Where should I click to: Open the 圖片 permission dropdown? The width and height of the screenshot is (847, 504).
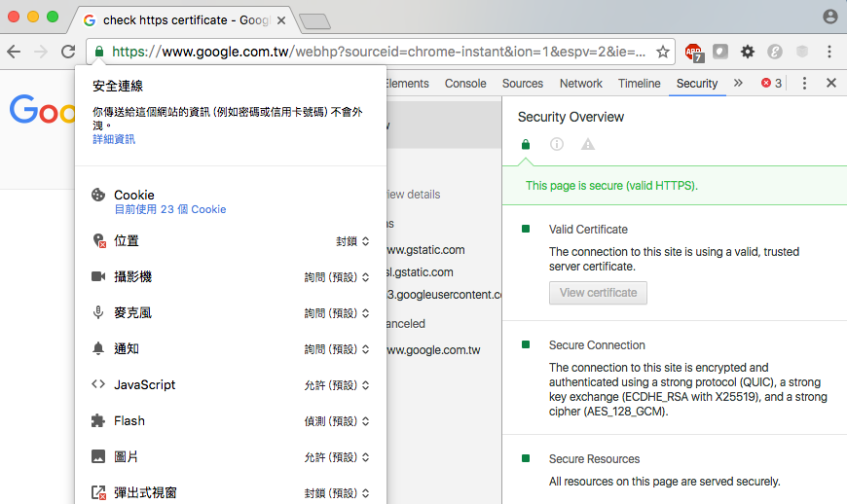pos(337,457)
